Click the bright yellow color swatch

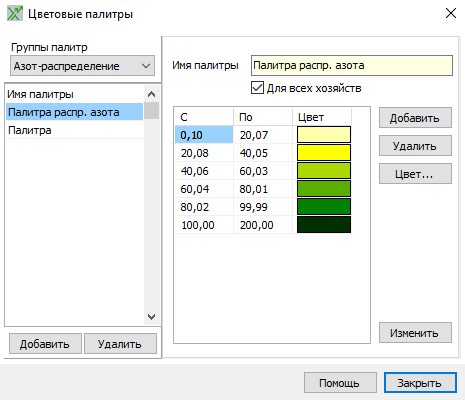pyautogui.click(x=324, y=153)
